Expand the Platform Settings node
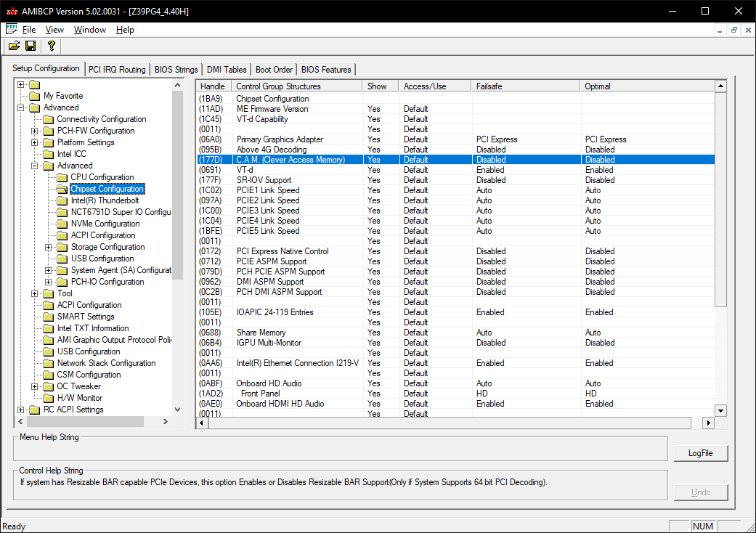The image size is (756, 533). tap(34, 142)
